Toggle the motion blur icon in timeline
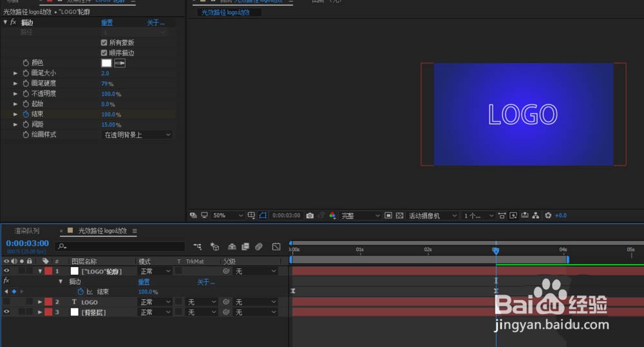This screenshot has height=347, width=644. click(x=259, y=247)
